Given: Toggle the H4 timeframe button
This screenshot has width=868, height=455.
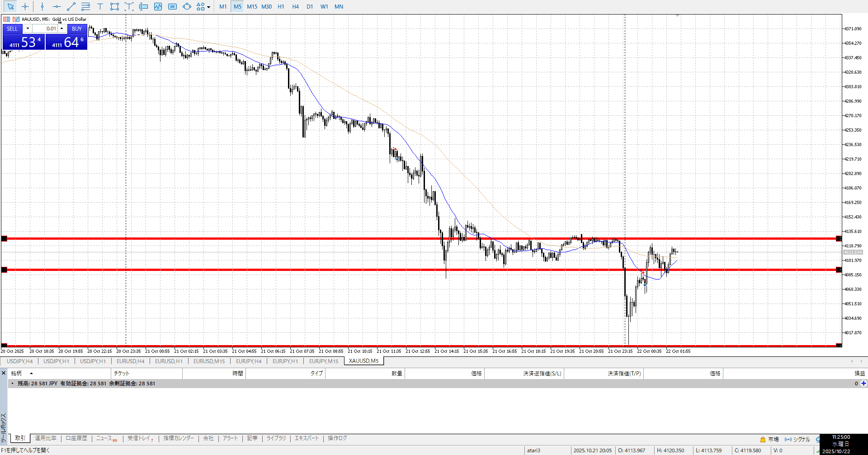Looking at the screenshot, I should [x=295, y=6].
